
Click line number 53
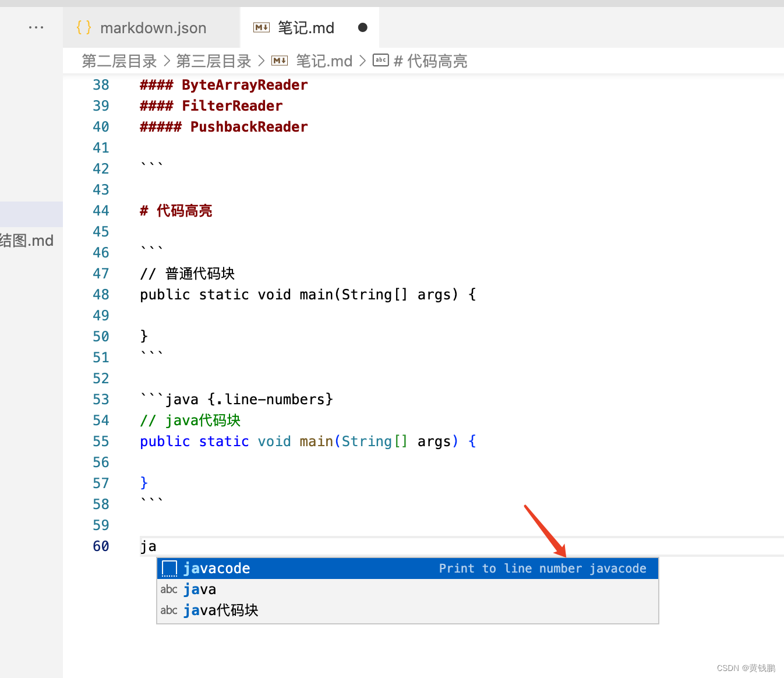click(x=101, y=400)
